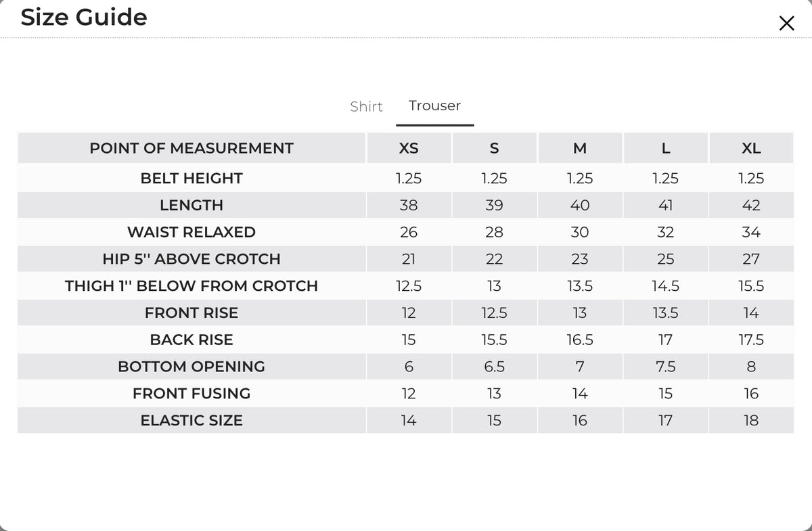Click the BELT HEIGHT row label
The image size is (812, 531).
coord(191,179)
